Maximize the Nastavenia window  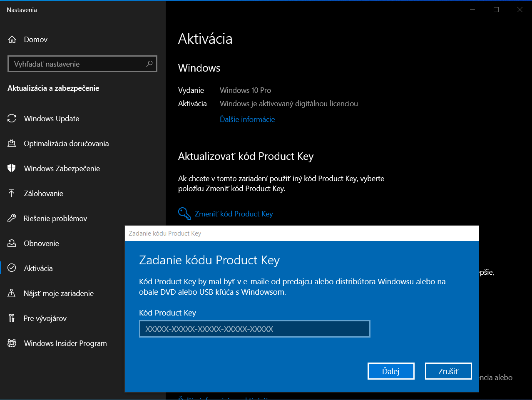click(x=496, y=10)
